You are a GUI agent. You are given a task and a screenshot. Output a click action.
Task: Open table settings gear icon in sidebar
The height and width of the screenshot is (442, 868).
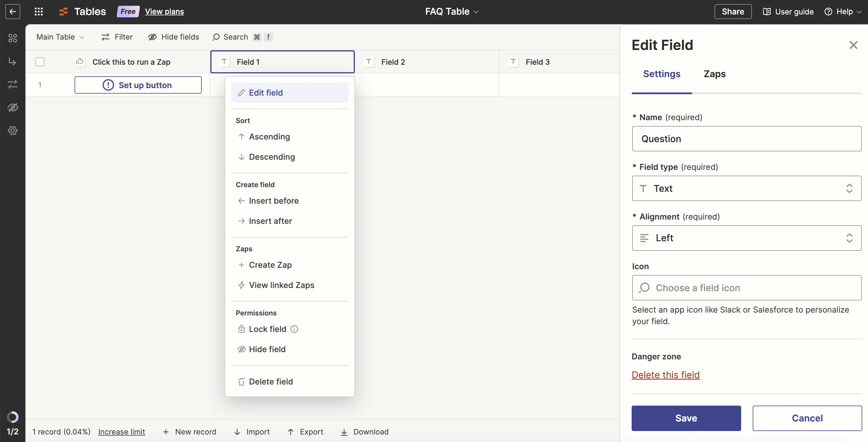[13, 131]
